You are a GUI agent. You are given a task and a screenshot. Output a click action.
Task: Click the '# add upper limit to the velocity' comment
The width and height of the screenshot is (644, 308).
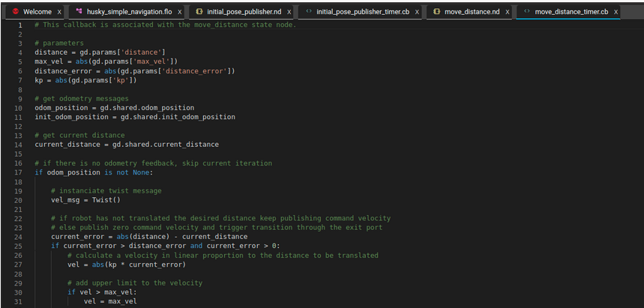[x=135, y=283]
